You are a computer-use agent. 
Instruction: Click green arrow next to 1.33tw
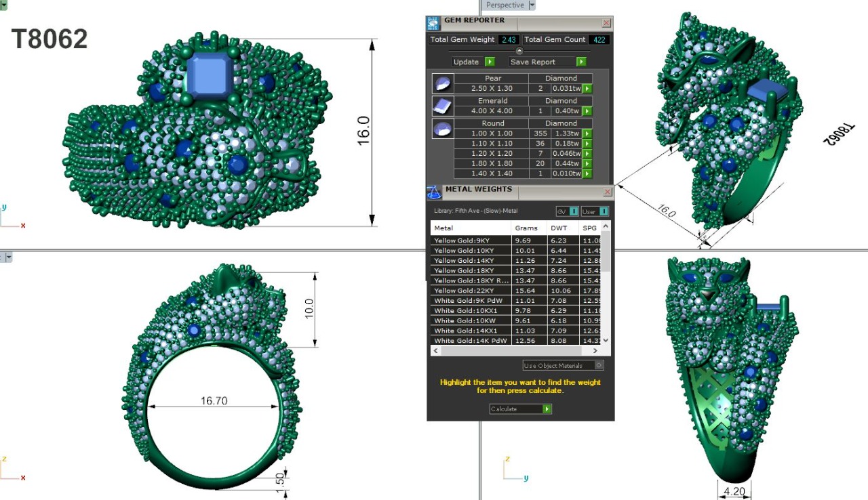[x=587, y=134]
